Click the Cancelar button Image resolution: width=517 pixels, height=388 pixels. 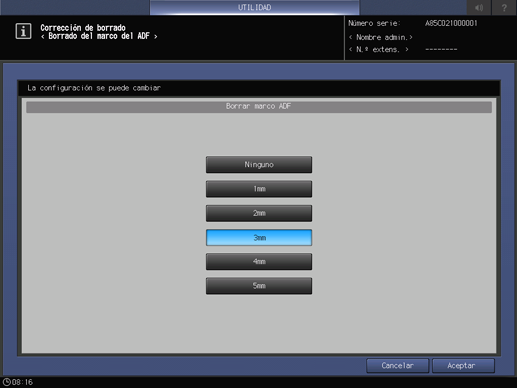(x=397, y=366)
